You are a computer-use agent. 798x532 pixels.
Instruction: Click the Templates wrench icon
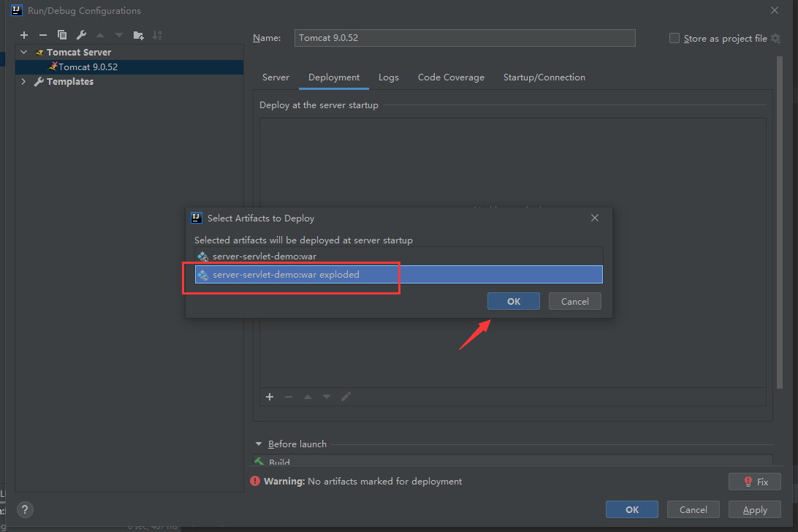pos(39,81)
